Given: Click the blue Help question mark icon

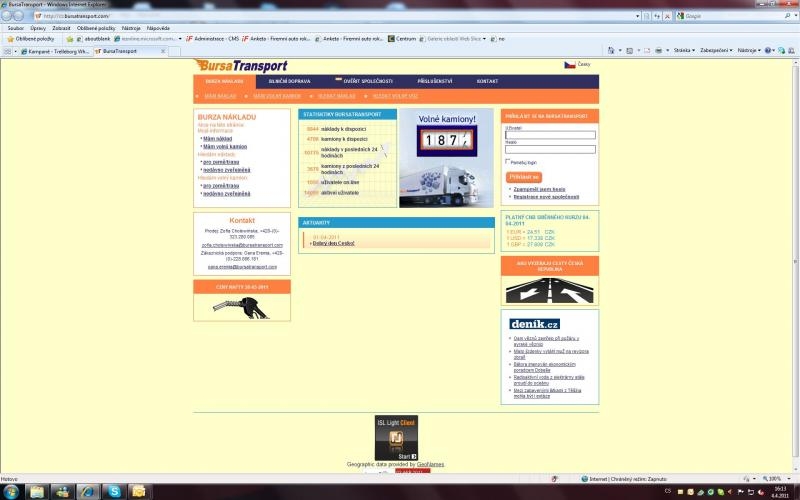Looking at the screenshot, I should 767,51.
